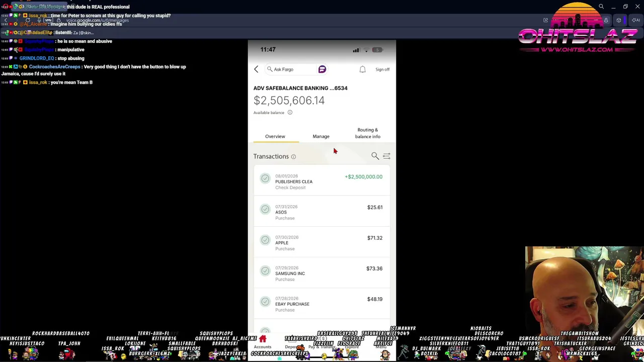Open the SAMSUNG INC purchase transaction
This screenshot has height=362, width=644.
point(321,274)
